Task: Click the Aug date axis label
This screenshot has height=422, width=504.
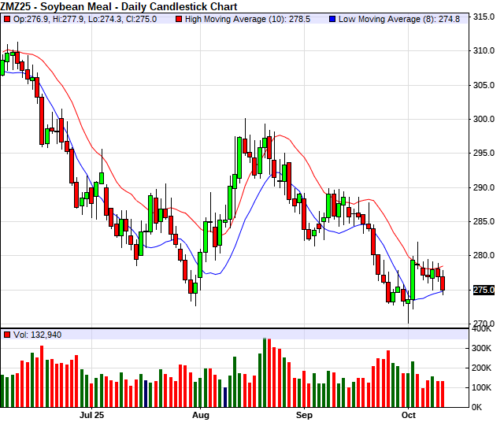Action: (x=201, y=414)
